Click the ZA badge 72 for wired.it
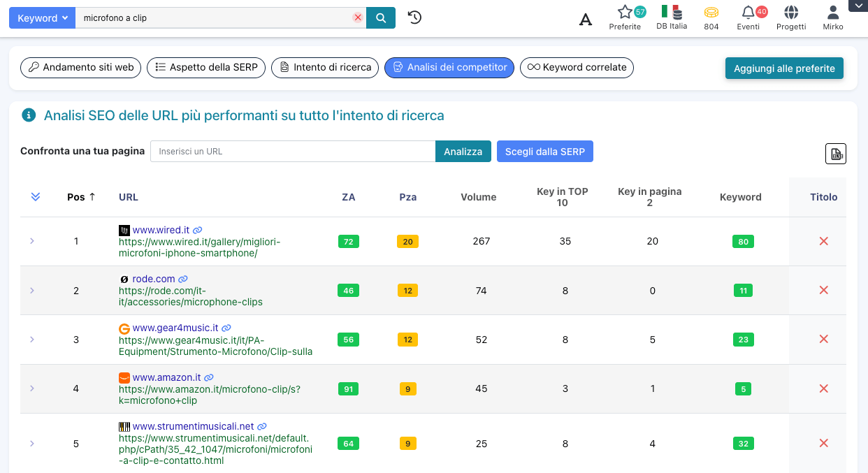 [348, 242]
